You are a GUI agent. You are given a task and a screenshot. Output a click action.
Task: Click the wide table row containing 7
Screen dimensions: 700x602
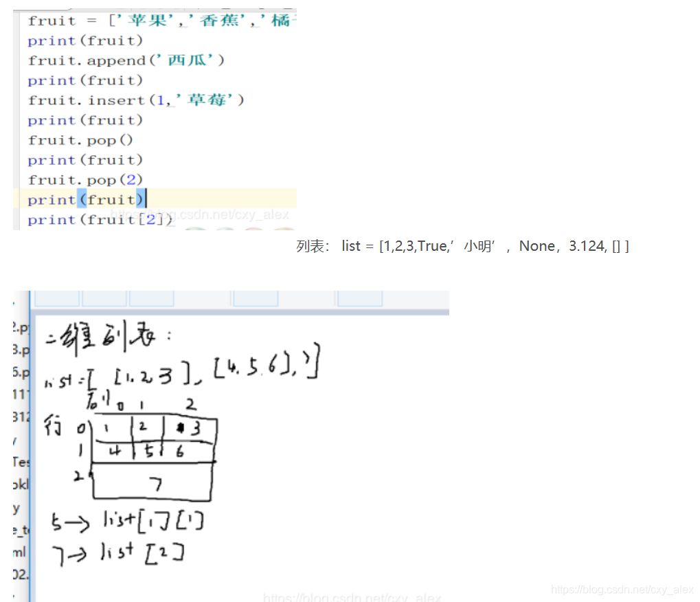click(152, 482)
